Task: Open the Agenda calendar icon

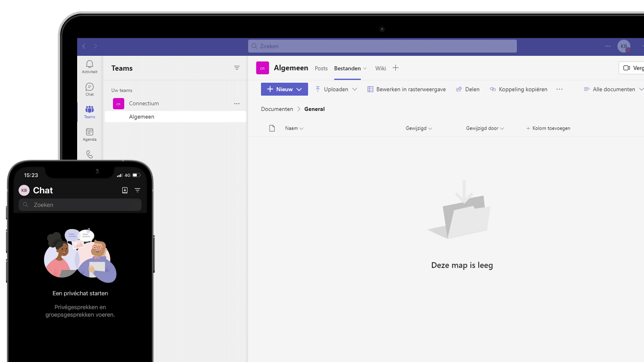Action: [x=90, y=134]
